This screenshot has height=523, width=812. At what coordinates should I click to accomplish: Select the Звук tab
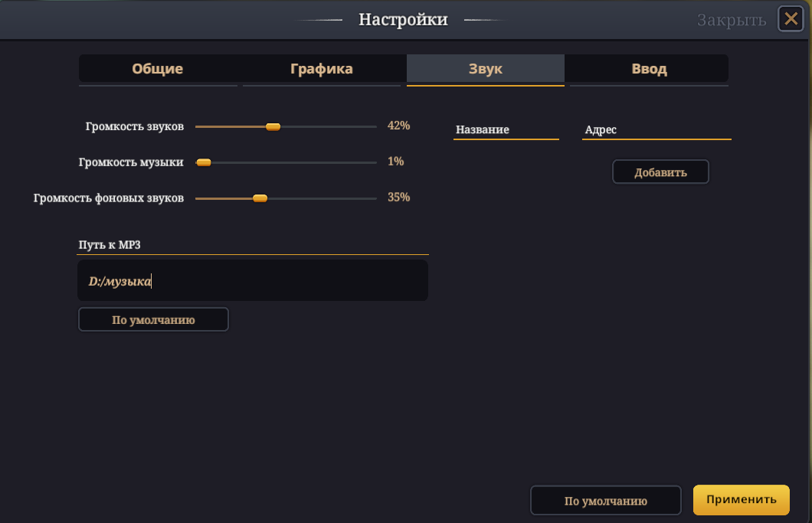click(486, 69)
